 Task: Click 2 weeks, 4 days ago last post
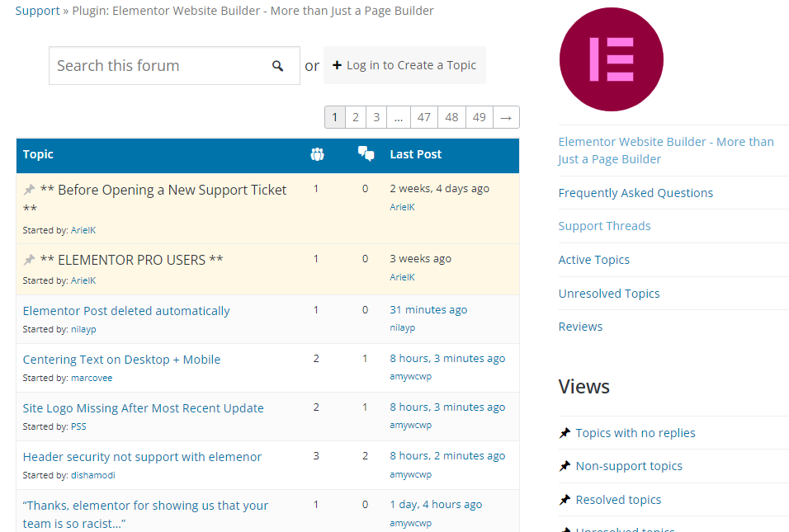439,189
